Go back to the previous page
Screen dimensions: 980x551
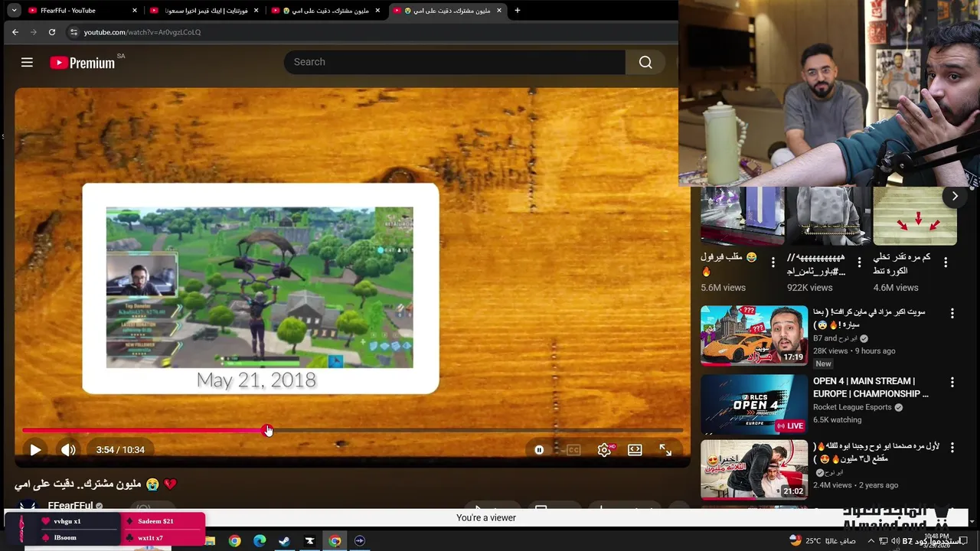pyautogui.click(x=15, y=32)
